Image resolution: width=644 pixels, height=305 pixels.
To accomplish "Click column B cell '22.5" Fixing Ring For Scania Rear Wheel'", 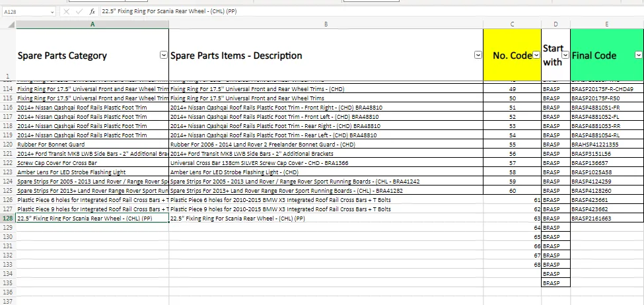I will pyautogui.click(x=326, y=219).
